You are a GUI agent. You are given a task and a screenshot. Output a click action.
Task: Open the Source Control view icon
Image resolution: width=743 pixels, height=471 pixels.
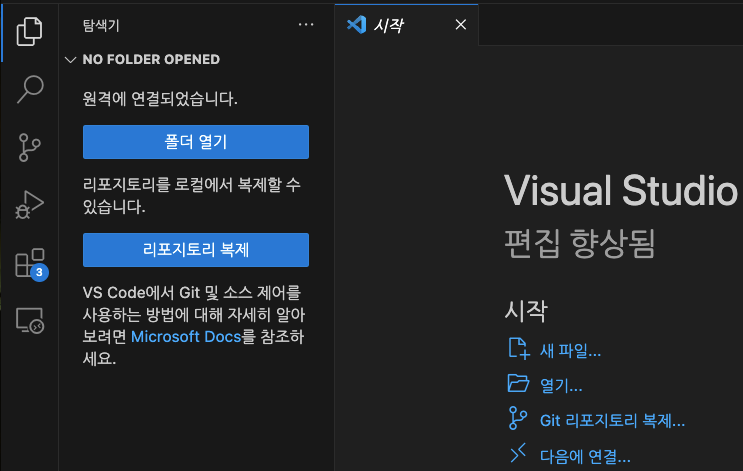tap(29, 147)
